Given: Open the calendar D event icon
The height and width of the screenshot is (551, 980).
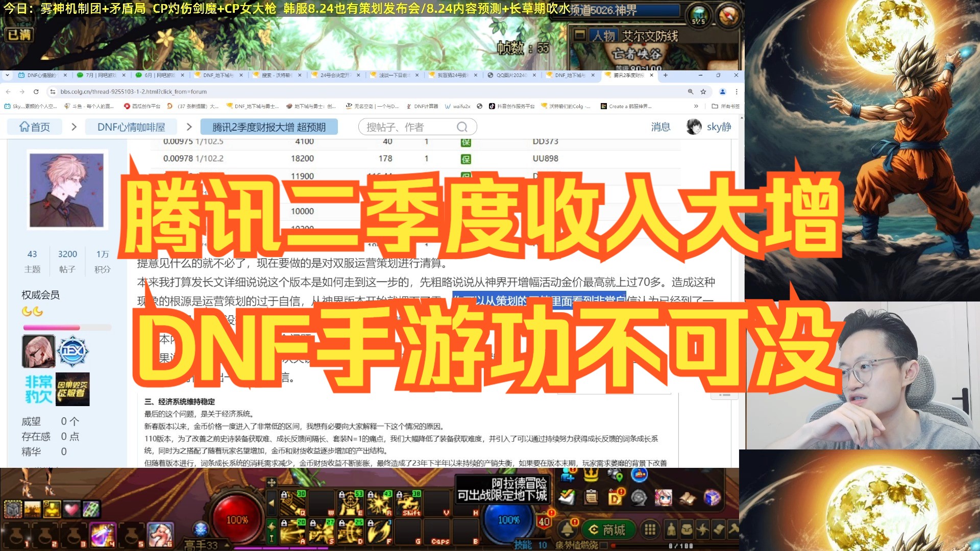Looking at the screenshot, I should 616,496.
